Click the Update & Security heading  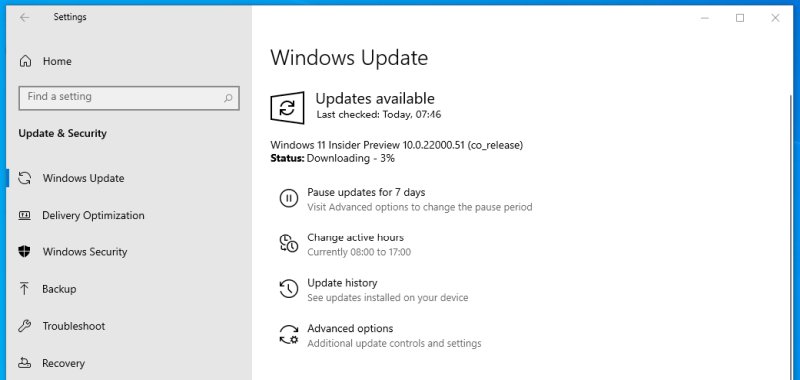(x=63, y=134)
